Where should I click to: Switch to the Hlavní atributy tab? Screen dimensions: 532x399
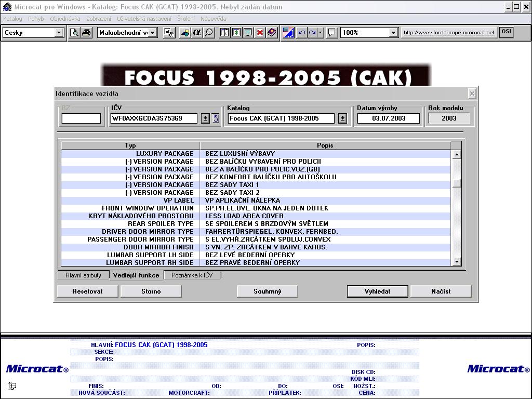(83, 275)
